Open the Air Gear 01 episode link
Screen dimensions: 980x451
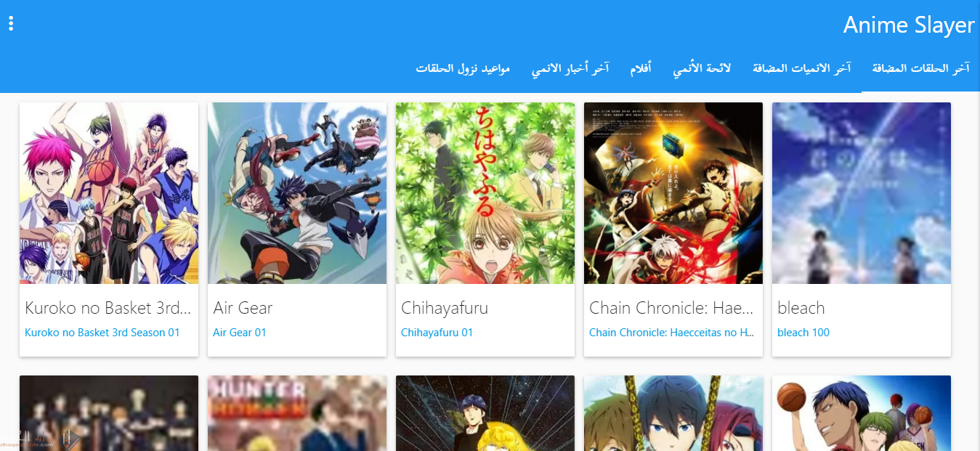240,333
